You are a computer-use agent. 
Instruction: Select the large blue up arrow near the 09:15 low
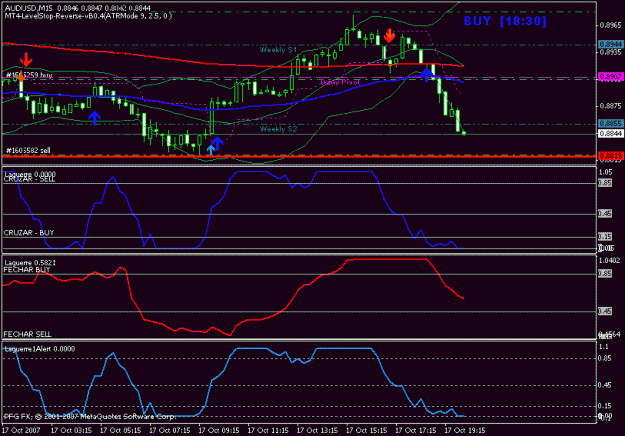(217, 143)
